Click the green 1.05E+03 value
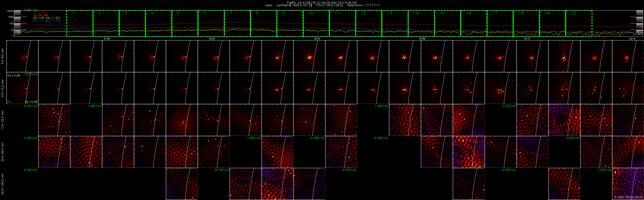 pos(31,74)
